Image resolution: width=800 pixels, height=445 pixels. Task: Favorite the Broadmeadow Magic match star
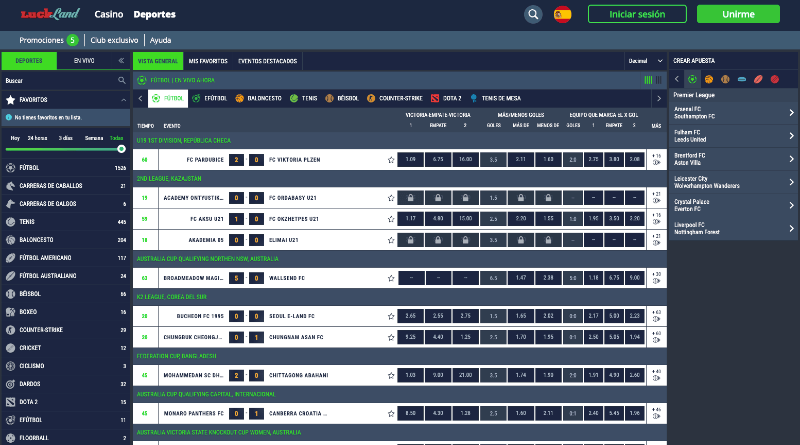[x=391, y=278]
